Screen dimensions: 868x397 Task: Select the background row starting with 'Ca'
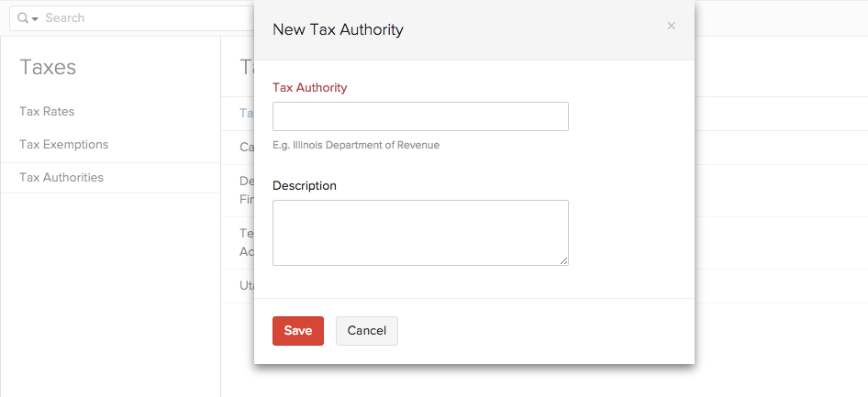(246, 147)
